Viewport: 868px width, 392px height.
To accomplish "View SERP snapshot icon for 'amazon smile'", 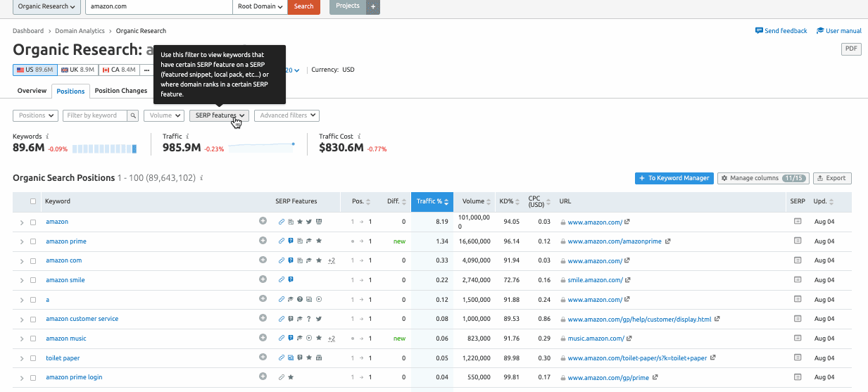I will (x=798, y=279).
